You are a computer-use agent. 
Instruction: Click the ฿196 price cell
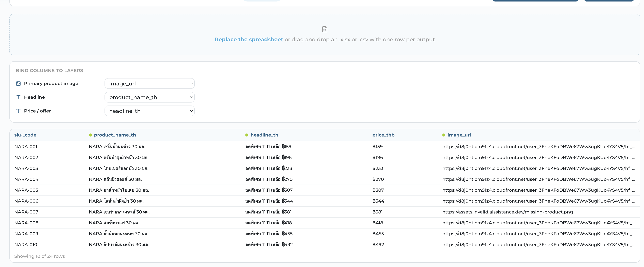click(x=377, y=158)
